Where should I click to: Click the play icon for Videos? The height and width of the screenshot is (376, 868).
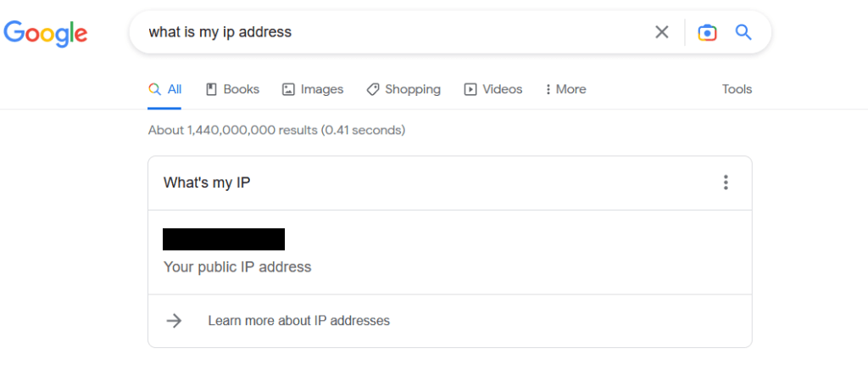tap(470, 89)
